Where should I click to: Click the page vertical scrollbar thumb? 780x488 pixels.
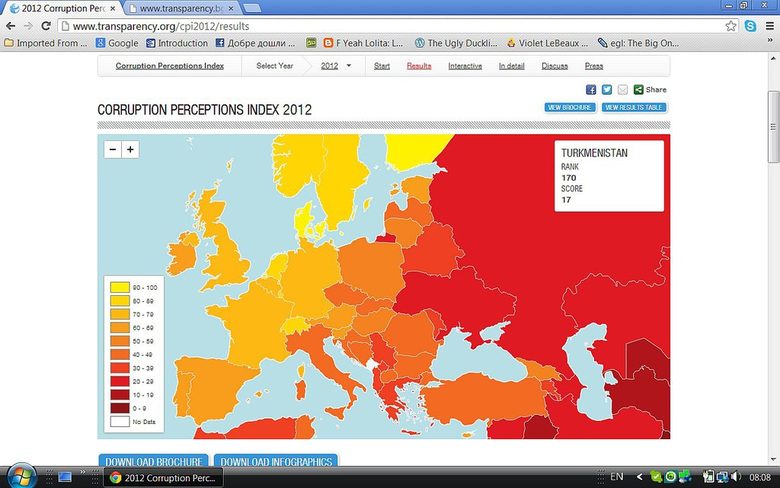tap(773, 126)
